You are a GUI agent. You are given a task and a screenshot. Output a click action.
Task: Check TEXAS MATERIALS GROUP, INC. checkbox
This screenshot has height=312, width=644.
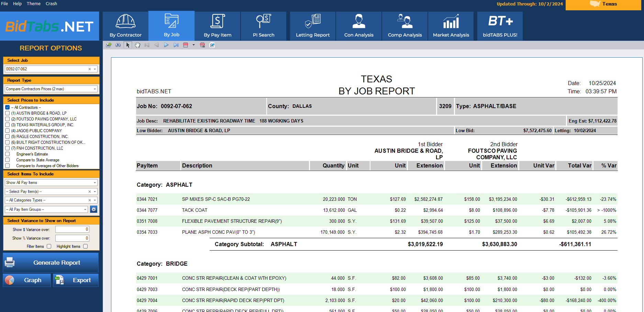(7, 125)
